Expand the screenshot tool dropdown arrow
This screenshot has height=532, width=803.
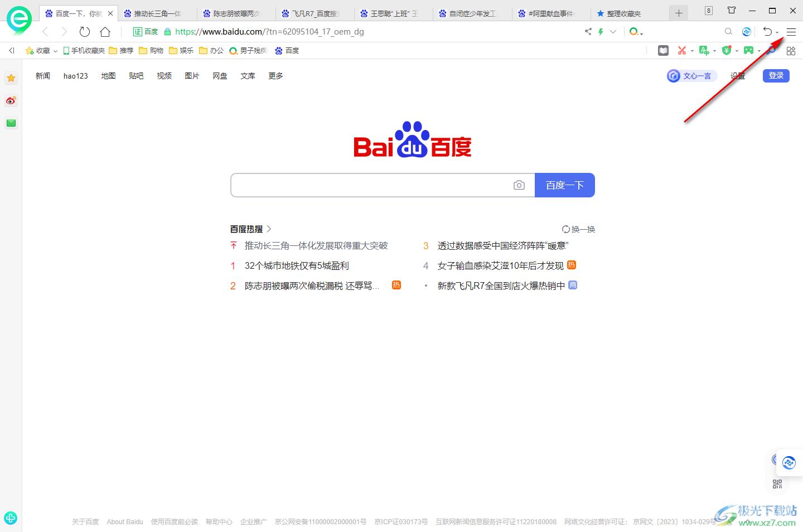(x=692, y=51)
